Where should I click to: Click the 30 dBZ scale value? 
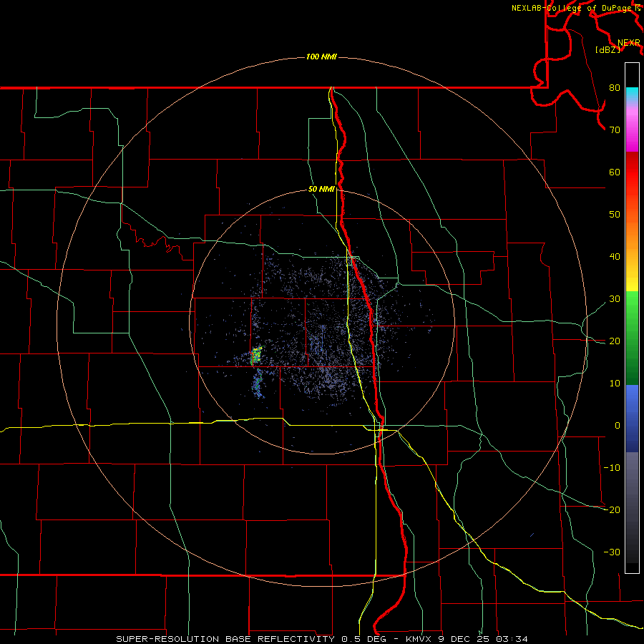[x=615, y=299]
